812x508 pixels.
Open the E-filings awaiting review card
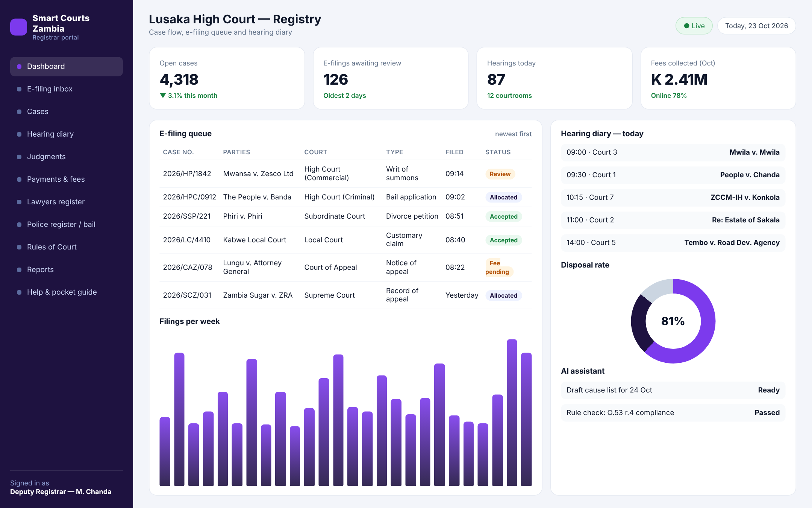pyautogui.click(x=391, y=78)
